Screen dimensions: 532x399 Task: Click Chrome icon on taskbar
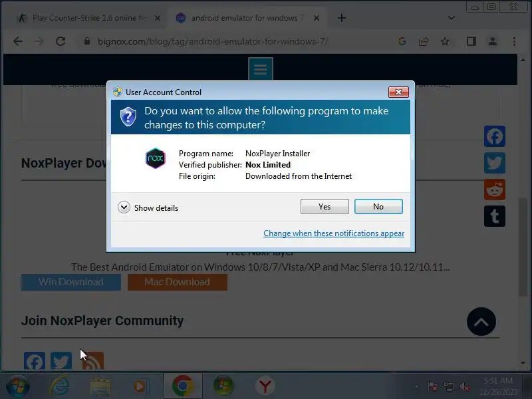(x=182, y=386)
